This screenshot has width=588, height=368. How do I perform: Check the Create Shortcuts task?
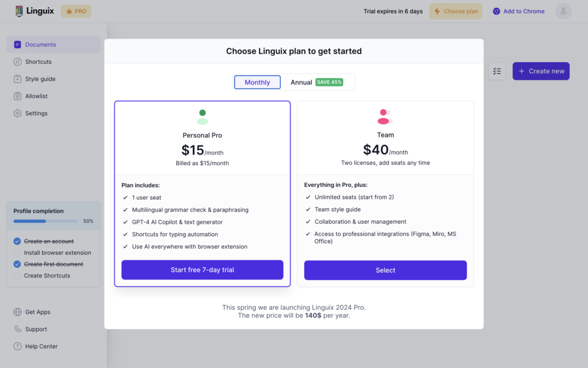coord(17,275)
